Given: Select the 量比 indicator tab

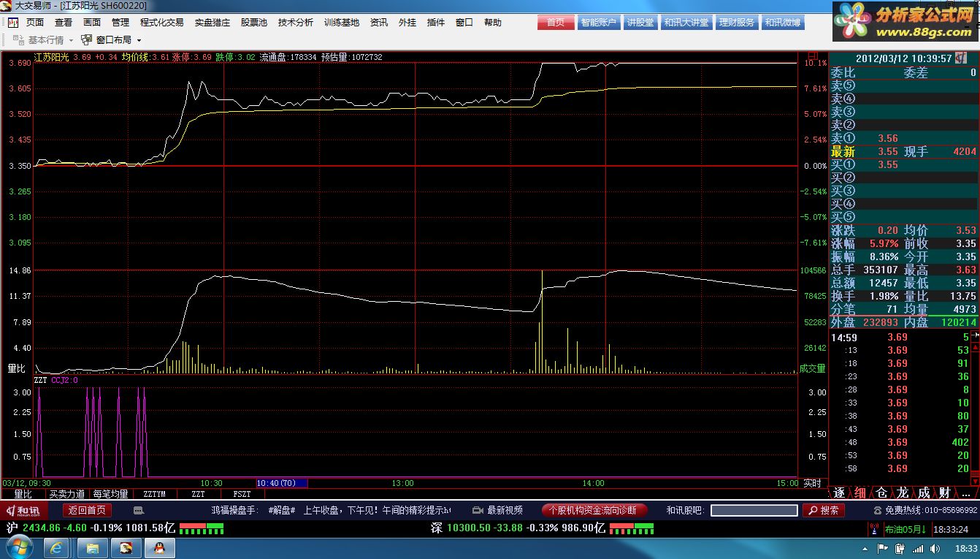Looking at the screenshot, I should pos(23,494).
